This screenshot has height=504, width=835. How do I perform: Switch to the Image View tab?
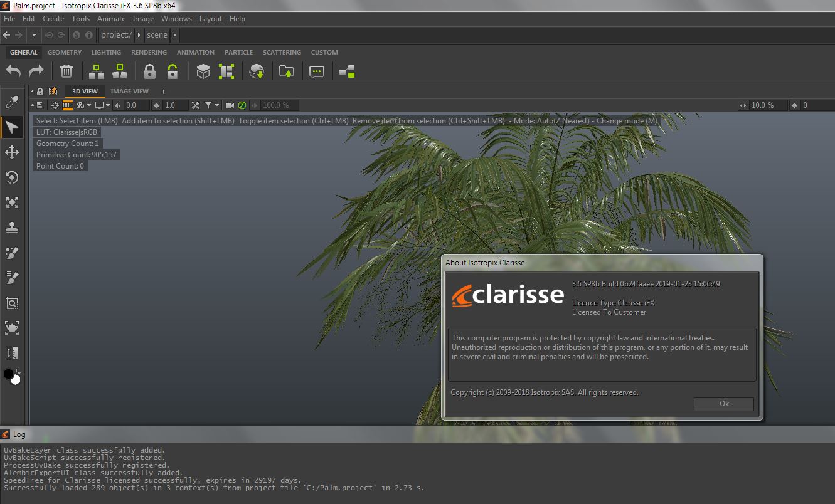coord(130,92)
